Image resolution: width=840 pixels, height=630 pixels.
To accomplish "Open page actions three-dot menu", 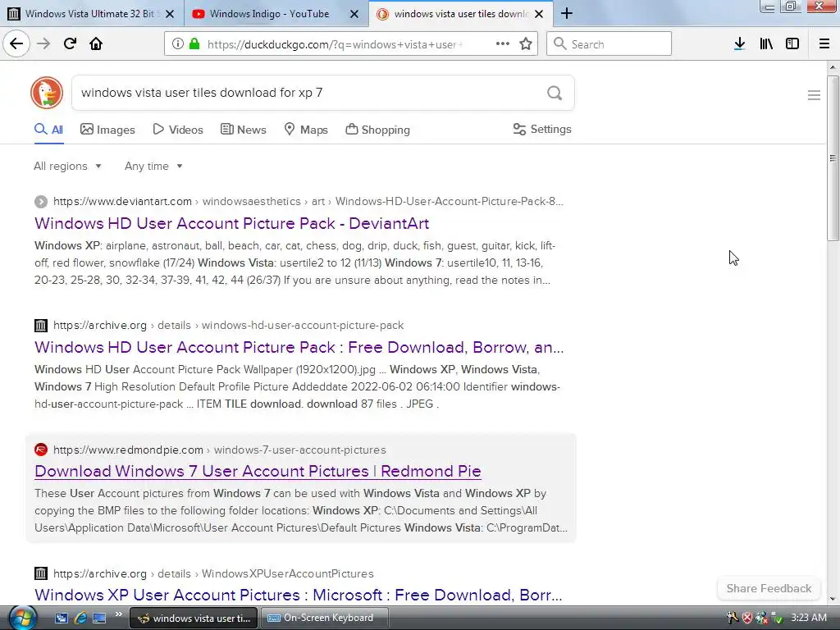I will tap(503, 44).
